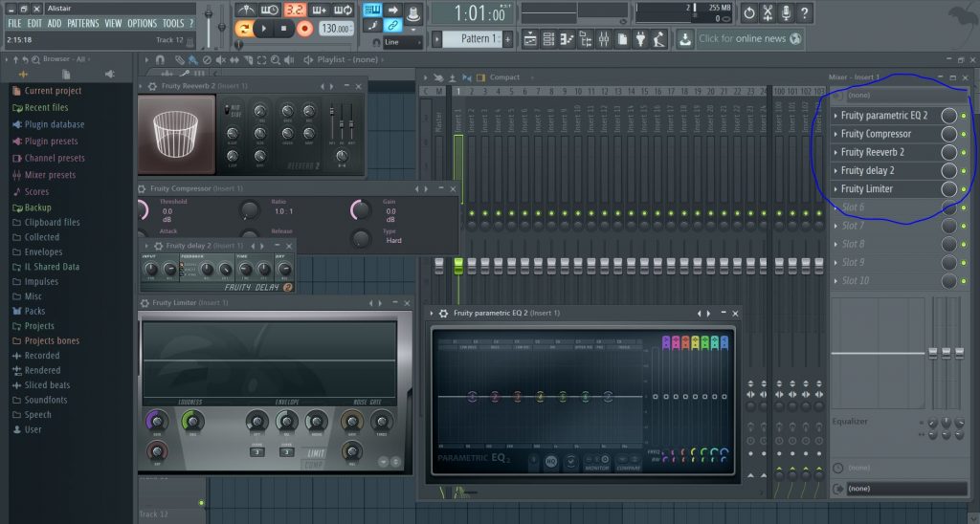980x524 pixels.
Task: Open the ADD menu
Action: click(x=55, y=23)
